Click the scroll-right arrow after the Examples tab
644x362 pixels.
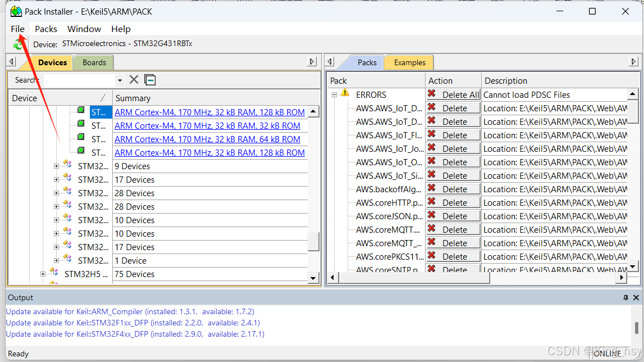(634, 62)
